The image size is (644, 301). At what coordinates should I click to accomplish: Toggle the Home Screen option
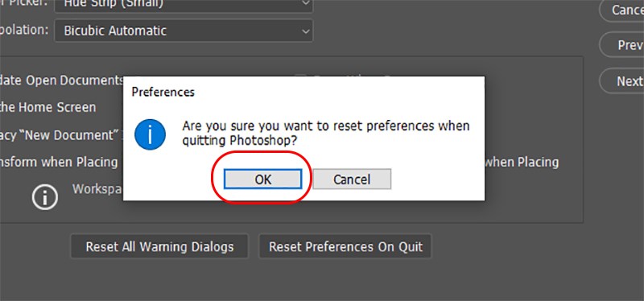click(x=47, y=108)
